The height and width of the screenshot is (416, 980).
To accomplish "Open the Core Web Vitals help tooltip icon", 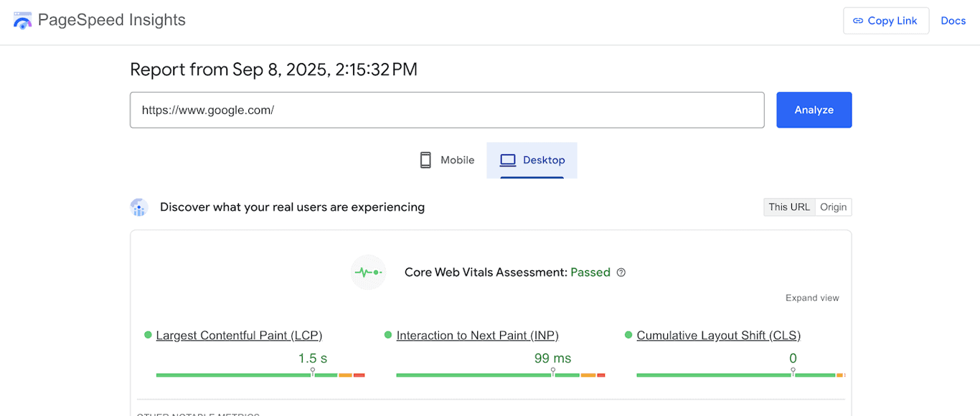I will point(621,273).
